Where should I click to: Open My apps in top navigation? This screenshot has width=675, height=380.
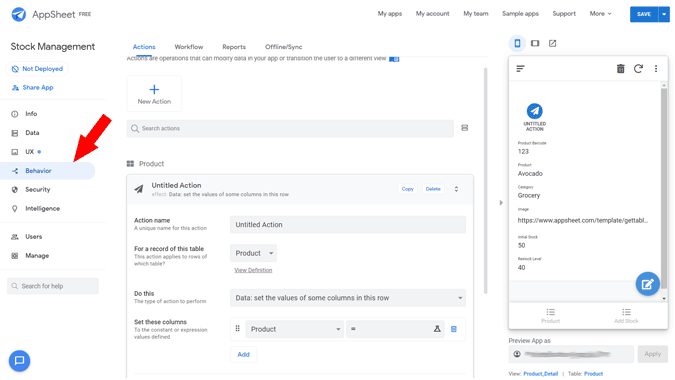coord(390,14)
